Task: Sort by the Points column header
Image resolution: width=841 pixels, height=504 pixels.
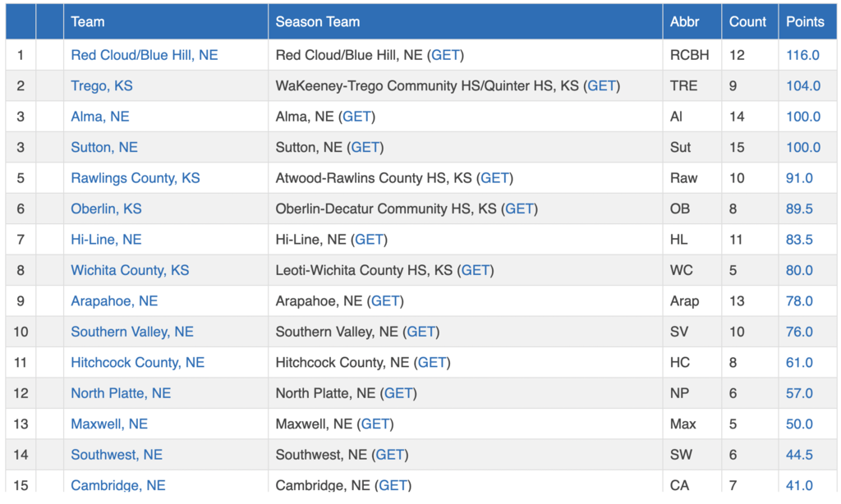Action: click(x=805, y=22)
